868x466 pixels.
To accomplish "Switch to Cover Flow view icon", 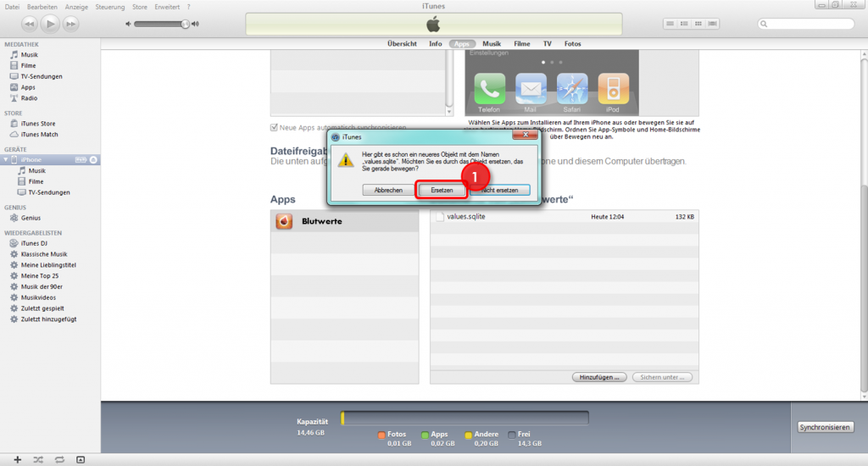I will pyautogui.click(x=712, y=24).
